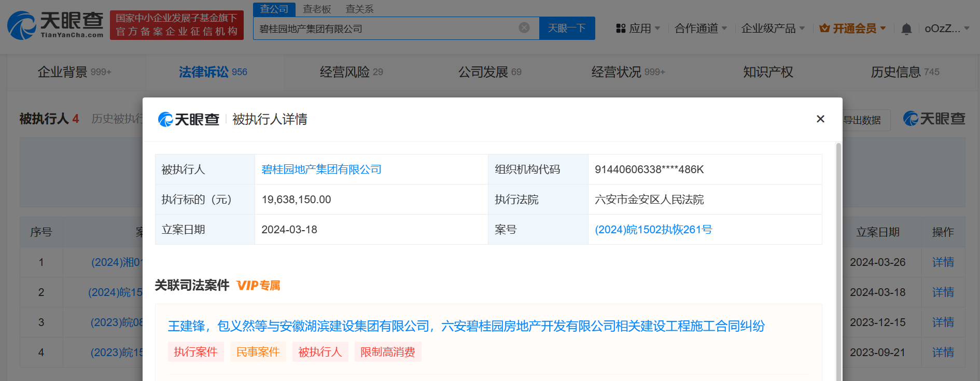
Task: Click the VIP专属 label
Action: coord(258,286)
